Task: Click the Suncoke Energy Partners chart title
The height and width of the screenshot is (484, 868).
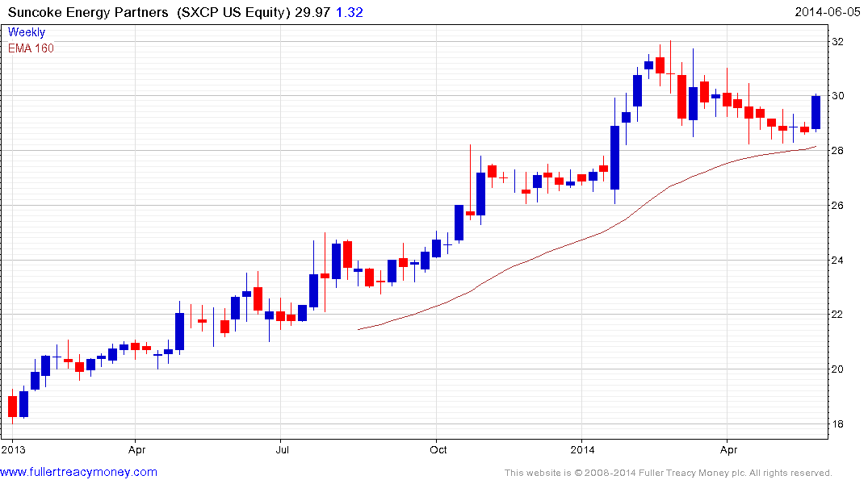Action: click(88, 12)
